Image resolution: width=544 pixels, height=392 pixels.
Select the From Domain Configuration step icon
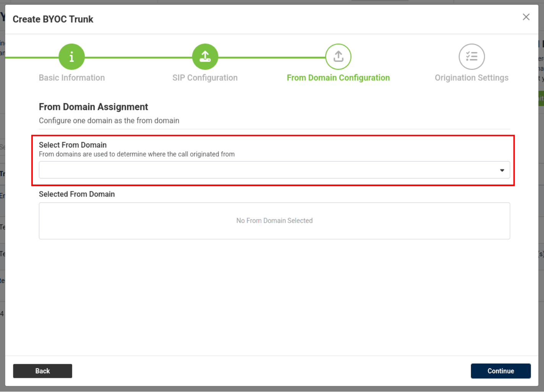[338, 57]
